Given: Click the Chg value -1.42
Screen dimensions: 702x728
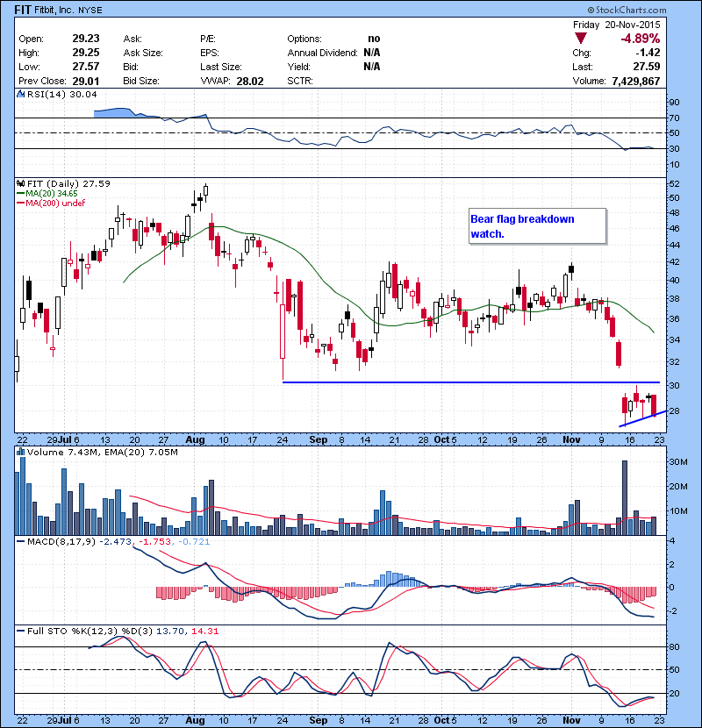Looking at the screenshot, I should point(648,53).
